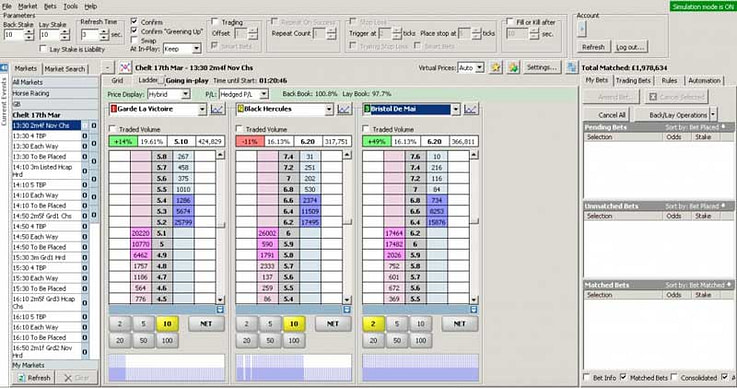Open the Black Hercules selection dropdown

[x=329, y=109]
